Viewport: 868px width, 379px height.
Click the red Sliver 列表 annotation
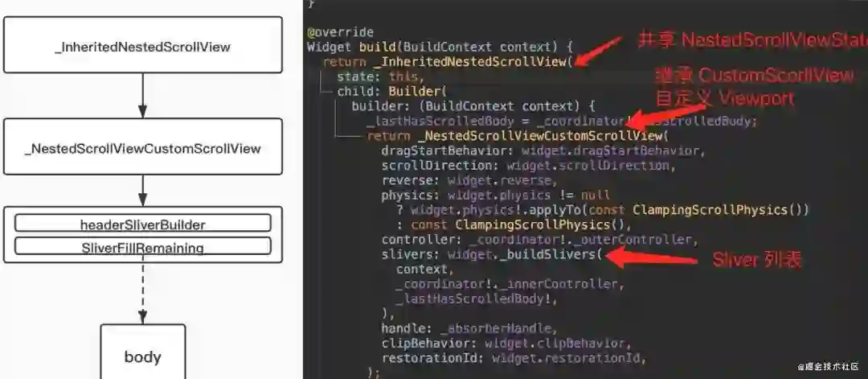coord(757,259)
